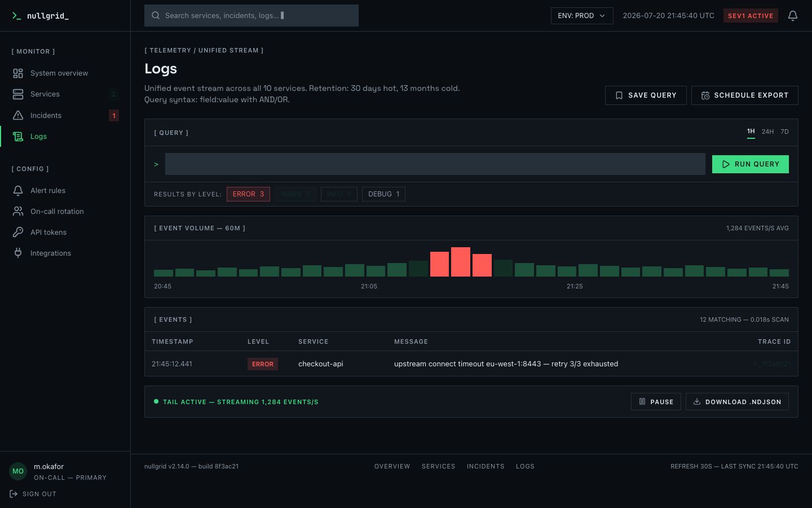The height and width of the screenshot is (508, 812).
Task: Click the sign out arrow icon
Action: (14, 494)
